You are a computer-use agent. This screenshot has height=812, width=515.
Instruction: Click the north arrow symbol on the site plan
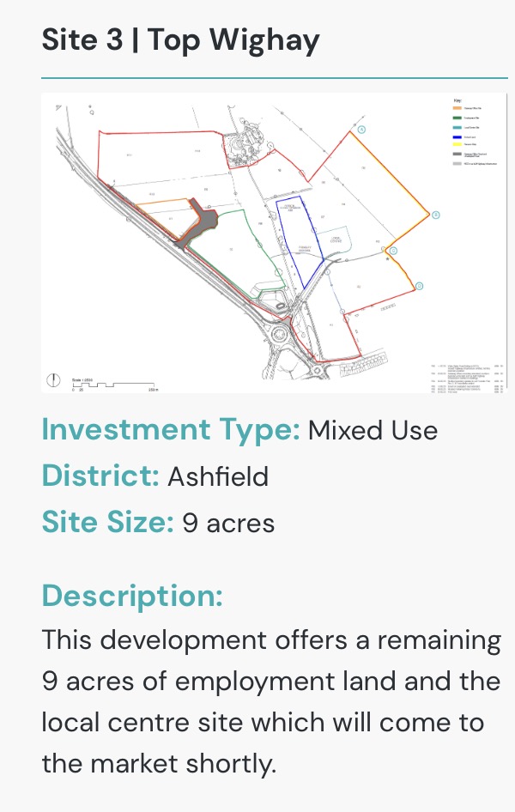click(x=53, y=380)
